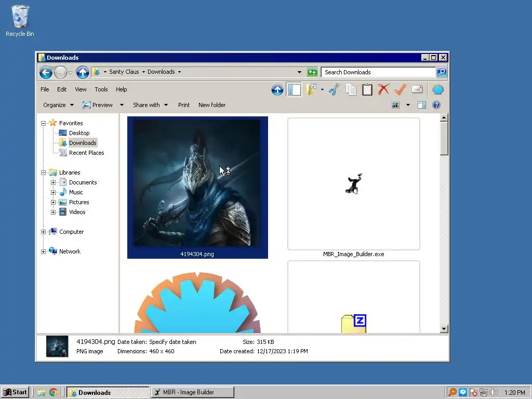This screenshot has width=532, height=399.
Task: Select Desktop under Favorites
Action: 79,133
